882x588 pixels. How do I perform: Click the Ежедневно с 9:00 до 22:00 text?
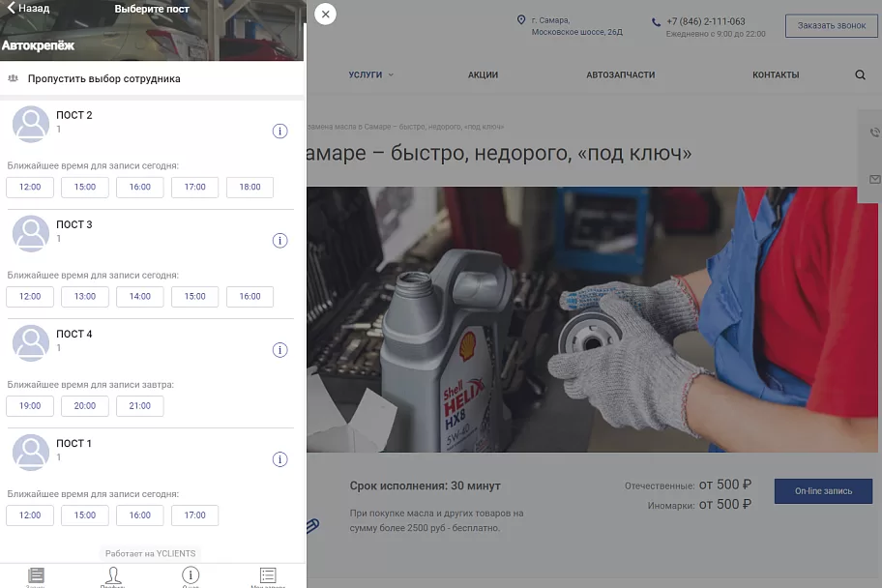(x=716, y=34)
